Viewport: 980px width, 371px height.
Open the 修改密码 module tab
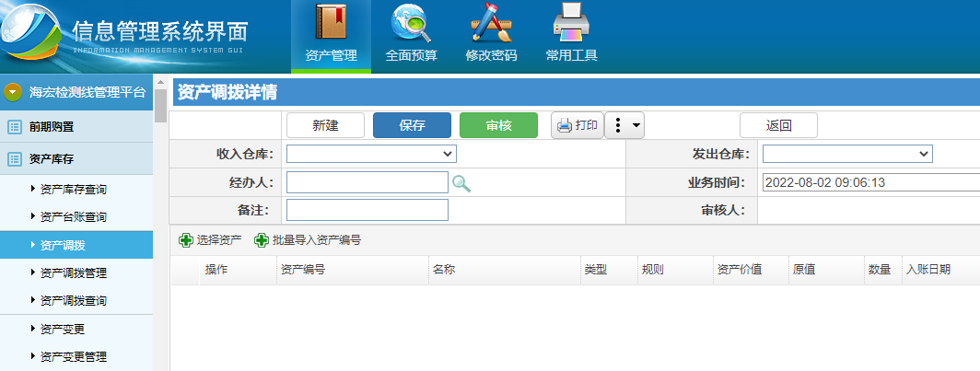[x=491, y=36]
